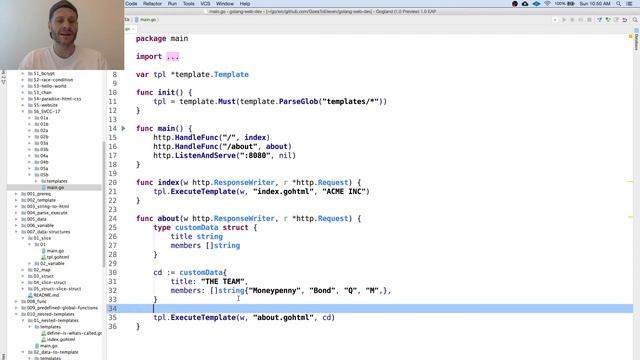
Task: Click the Undo/revert arrow toolbar icon
Action: [625, 20]
